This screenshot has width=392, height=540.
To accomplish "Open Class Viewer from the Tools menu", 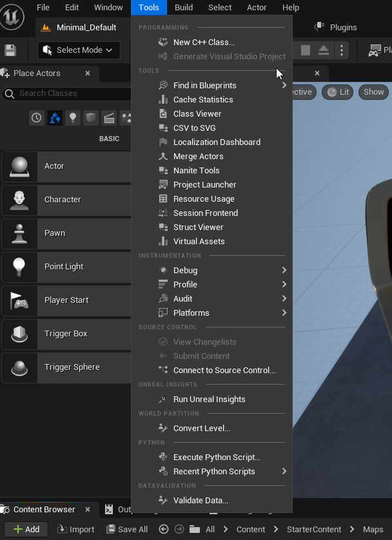I will pyautogui.click(x=211, y=113).
